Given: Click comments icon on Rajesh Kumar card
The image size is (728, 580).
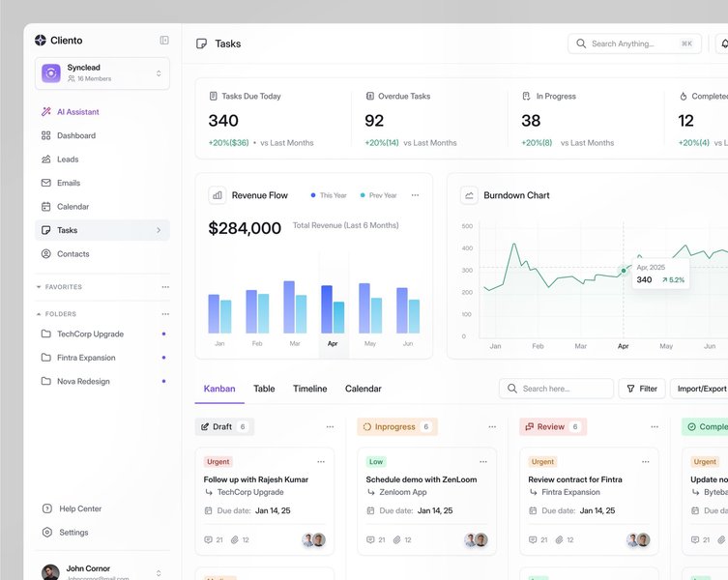Looking at the screenshot, I should [208, 539].
